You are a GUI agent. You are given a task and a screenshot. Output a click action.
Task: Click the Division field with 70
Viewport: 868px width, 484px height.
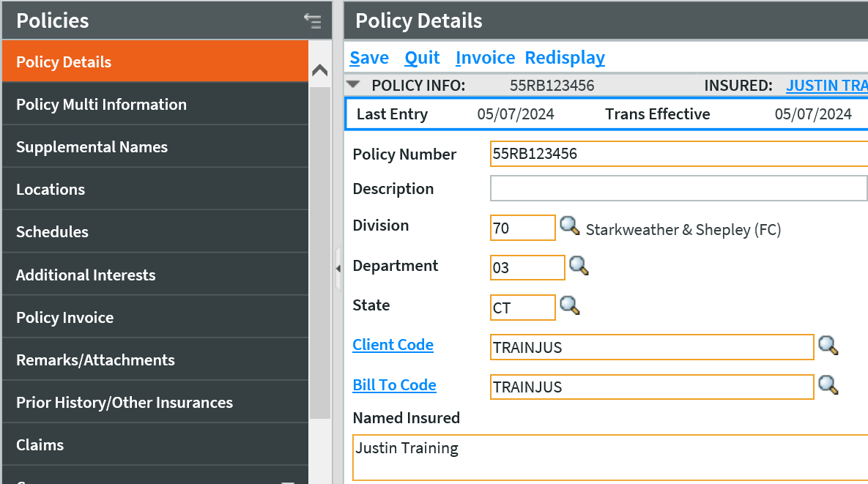click(x=522, y=228)
